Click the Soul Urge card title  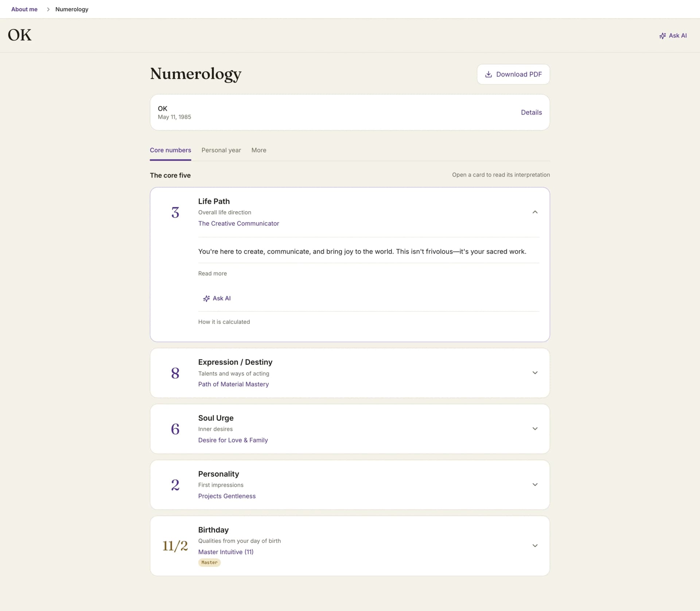coord(216,418)
